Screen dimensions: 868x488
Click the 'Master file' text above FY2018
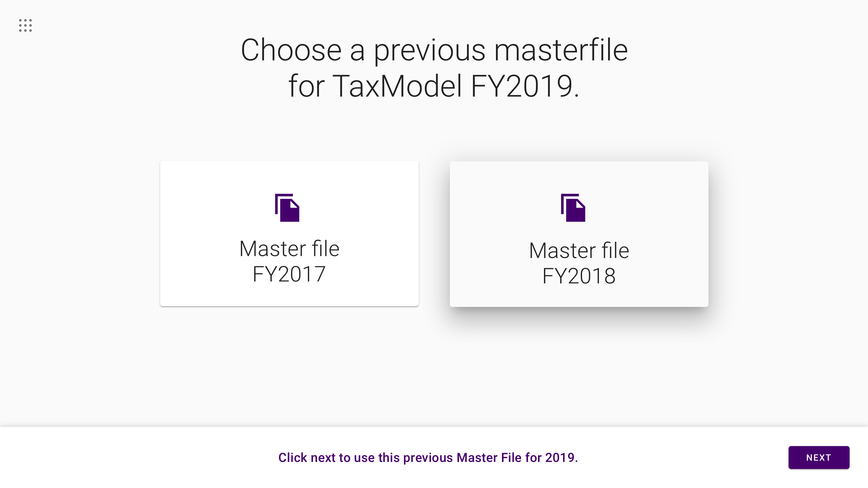coord(579,251)
